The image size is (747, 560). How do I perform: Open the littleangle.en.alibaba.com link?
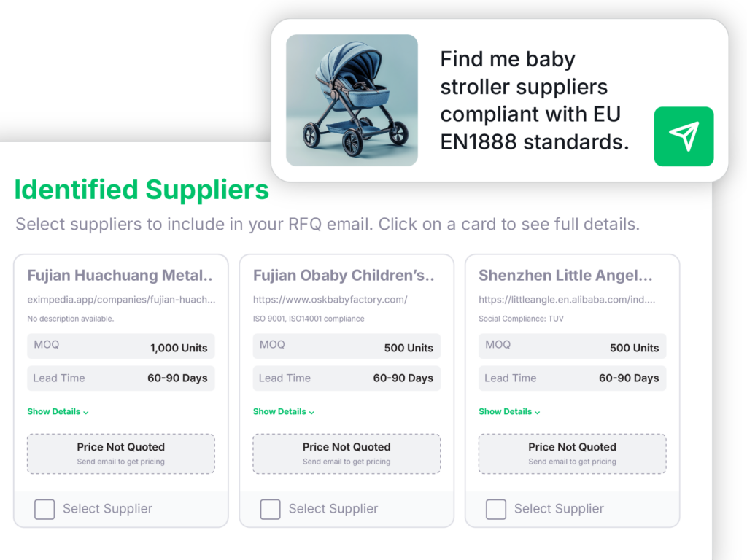tap(567, 300)
